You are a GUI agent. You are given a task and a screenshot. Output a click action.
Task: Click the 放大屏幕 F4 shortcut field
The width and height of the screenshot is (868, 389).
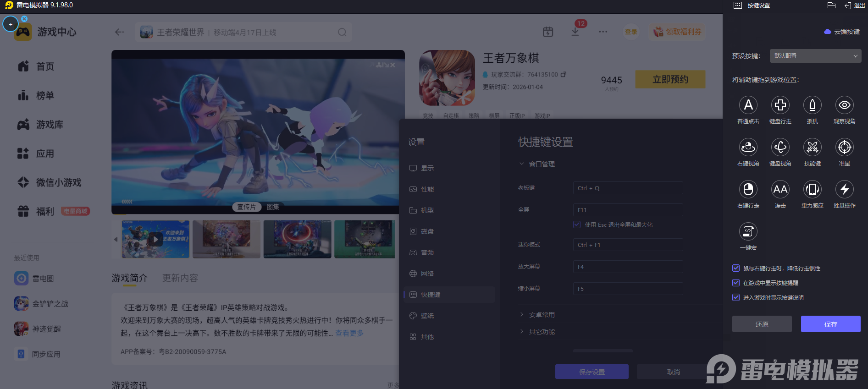click(628, 267)
